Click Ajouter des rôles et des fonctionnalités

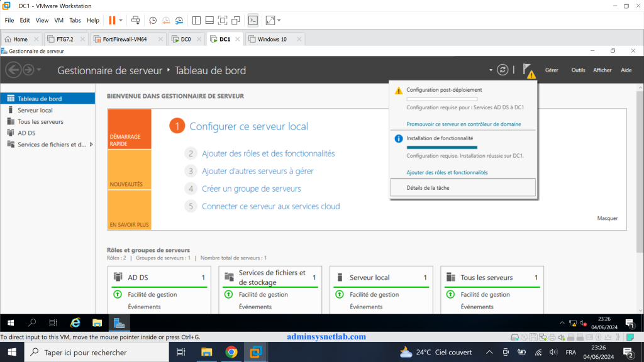tap(268, 153)
